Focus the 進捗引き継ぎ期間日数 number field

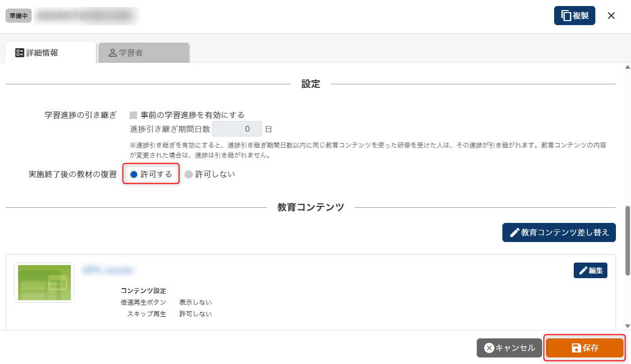click(237, 129)
